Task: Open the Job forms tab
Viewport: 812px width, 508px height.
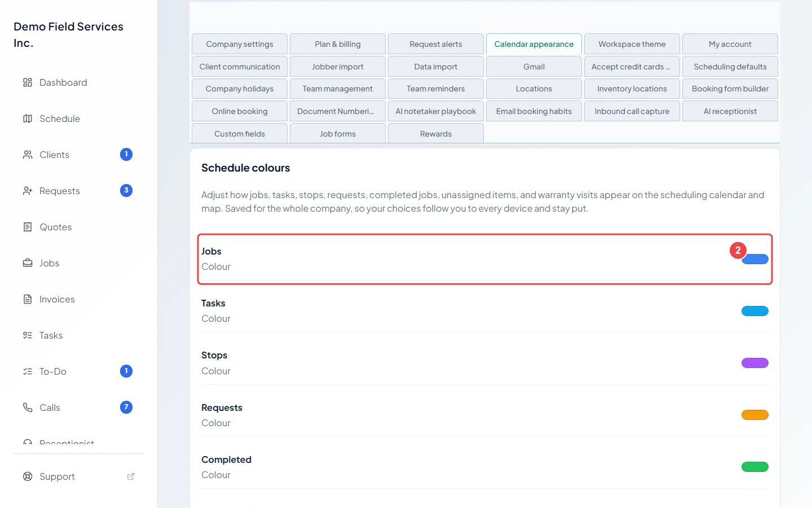Action: point(338,133)
